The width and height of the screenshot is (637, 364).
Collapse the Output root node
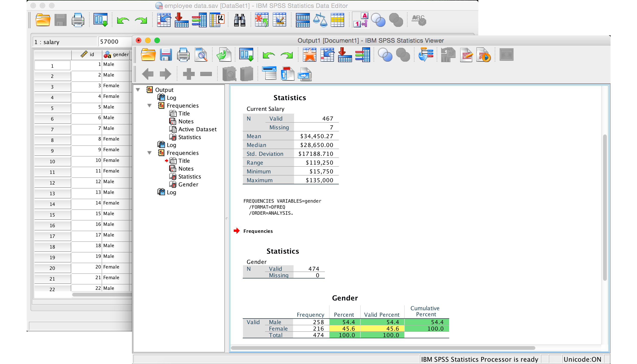(x=138, y=89)
